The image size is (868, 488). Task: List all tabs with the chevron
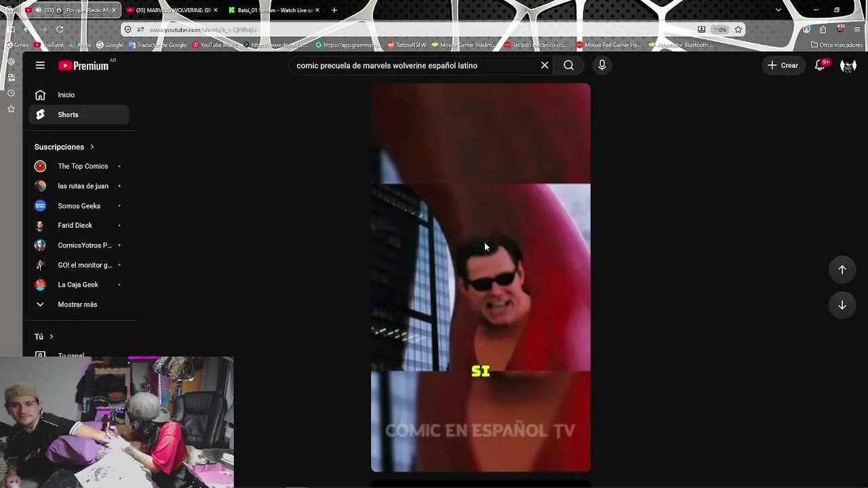click(778, 10)
